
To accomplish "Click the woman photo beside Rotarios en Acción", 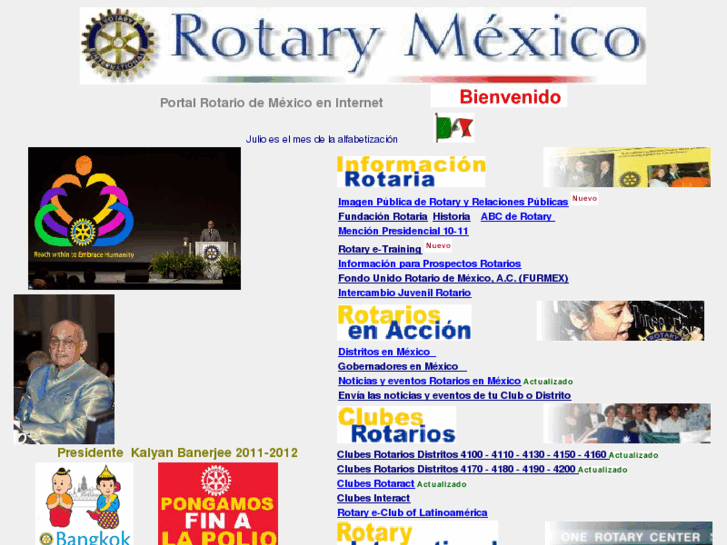I will tap(620, 321).
